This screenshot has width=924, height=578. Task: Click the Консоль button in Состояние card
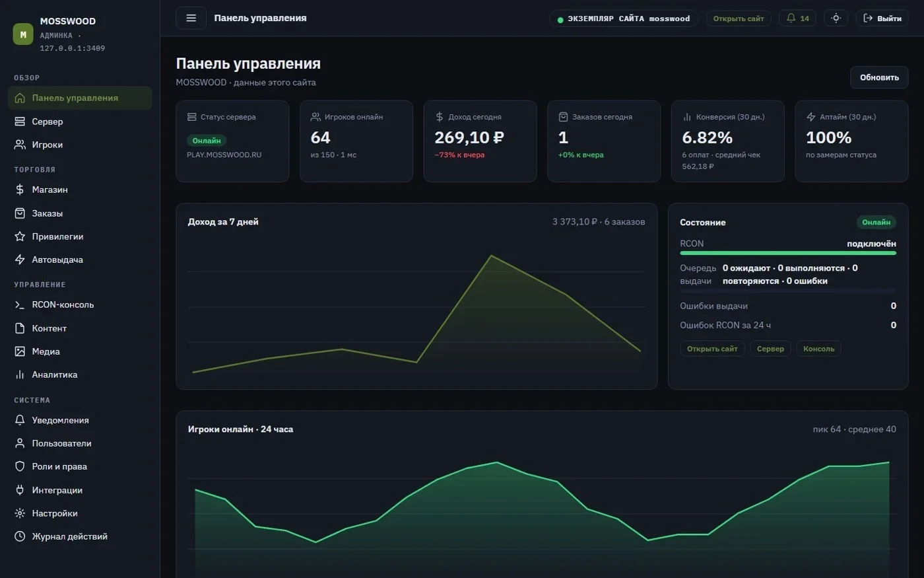coord(818,349)
